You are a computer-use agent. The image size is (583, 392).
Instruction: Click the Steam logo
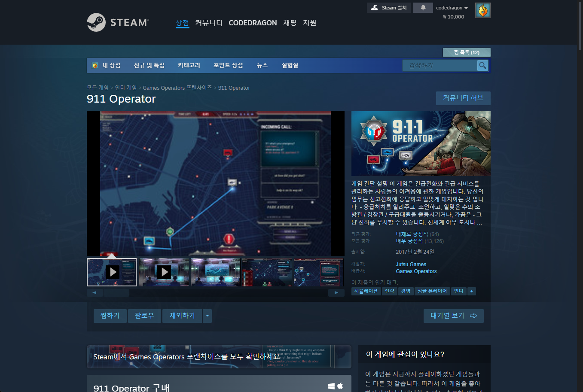click(x=118, y=22)
